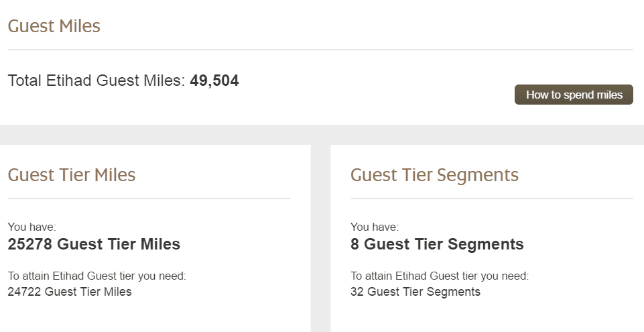This screenshot has width=644, height=332.
Task: Select the Guest Miles heading
Action: 54,26
